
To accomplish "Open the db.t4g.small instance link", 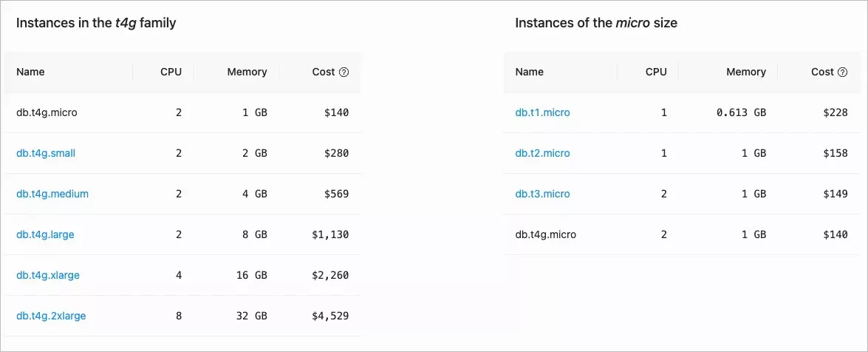I will [46, 154].
